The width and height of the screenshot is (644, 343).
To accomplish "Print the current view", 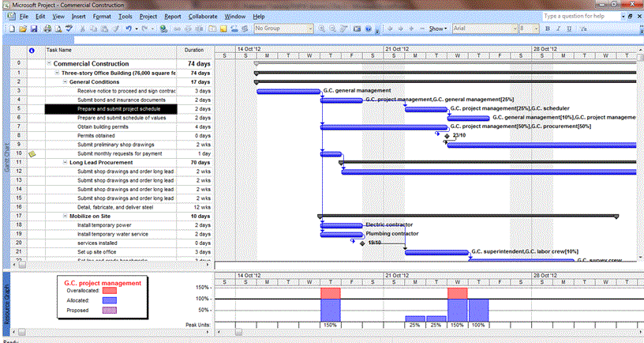I will [x=47, y=28].
